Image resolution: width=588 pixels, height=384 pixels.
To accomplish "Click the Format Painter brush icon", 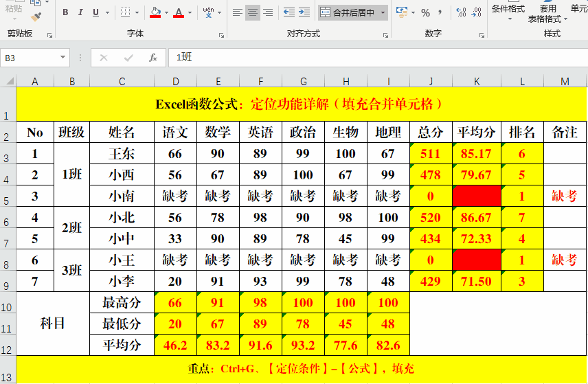I will coord(36,16).
